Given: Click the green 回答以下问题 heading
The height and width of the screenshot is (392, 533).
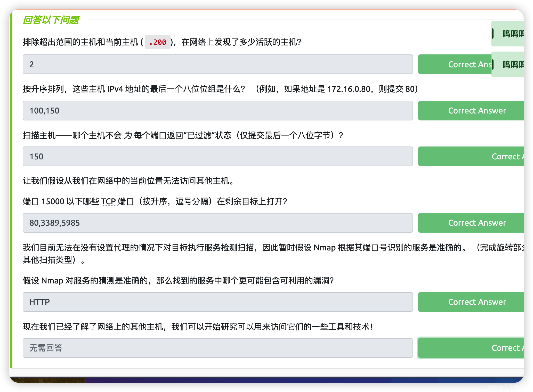Looking at the screenshot, I should tap(51, 20).
